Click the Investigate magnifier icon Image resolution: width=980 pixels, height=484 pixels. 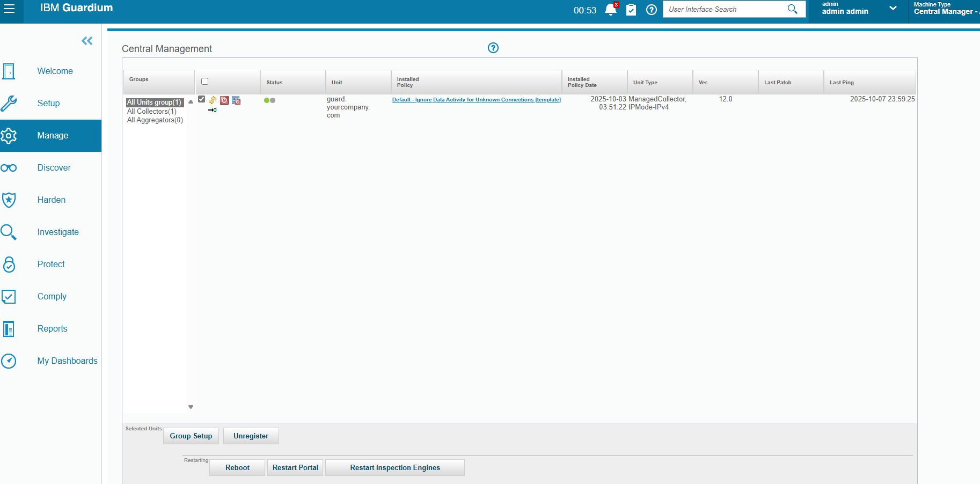pyautogui.click(x=9, y=232)
